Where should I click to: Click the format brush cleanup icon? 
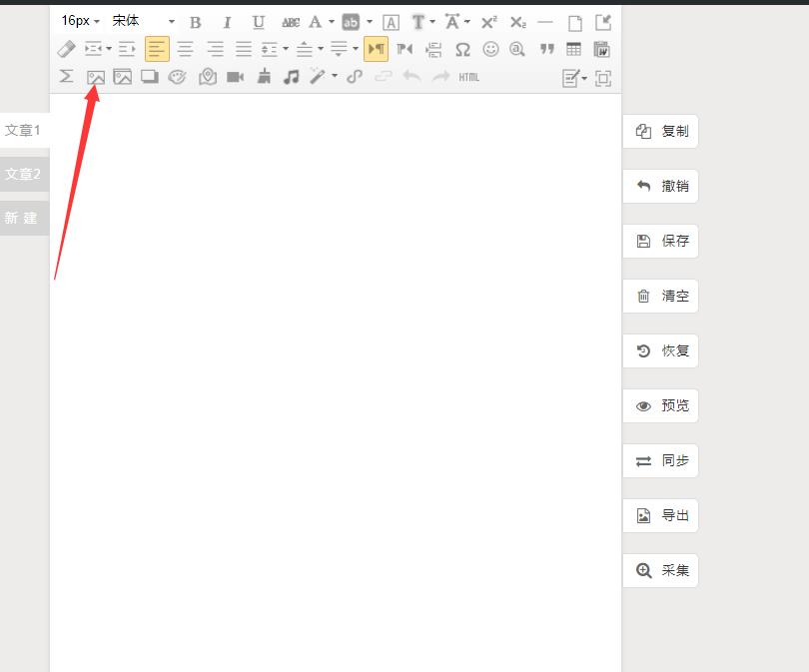pyautogui.click(x=264, y=76)
